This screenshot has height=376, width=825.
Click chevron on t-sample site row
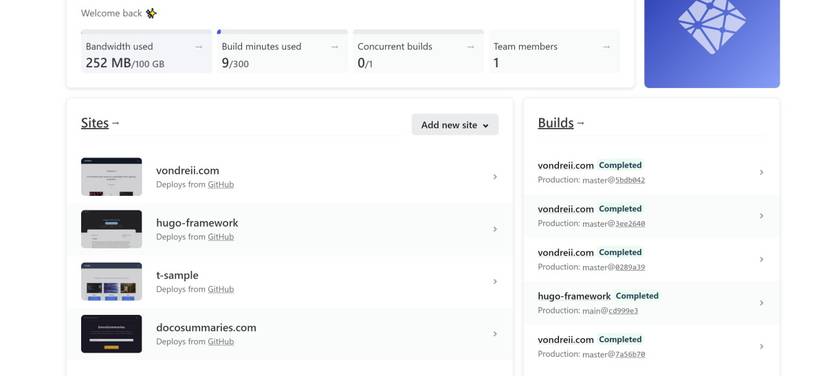click(x=495, y=281)
